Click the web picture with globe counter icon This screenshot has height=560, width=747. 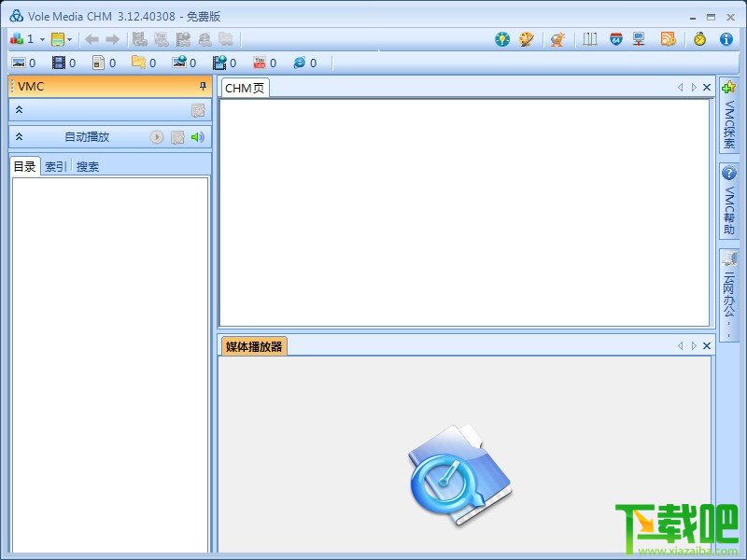coord(179,63)
